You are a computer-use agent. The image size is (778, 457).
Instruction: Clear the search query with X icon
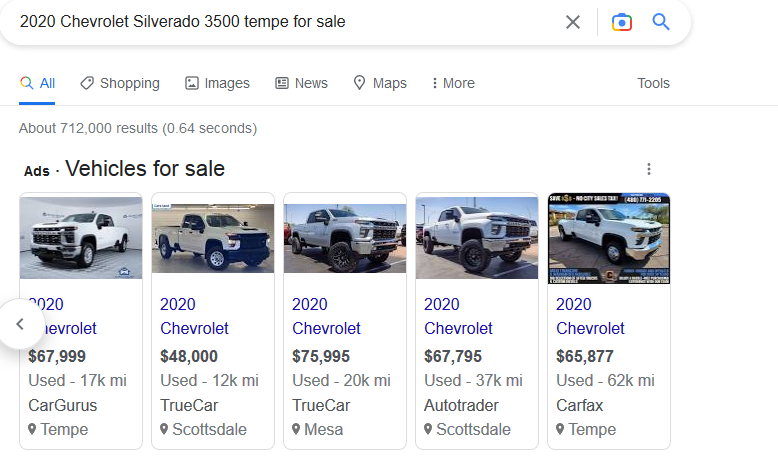point(573,22)
